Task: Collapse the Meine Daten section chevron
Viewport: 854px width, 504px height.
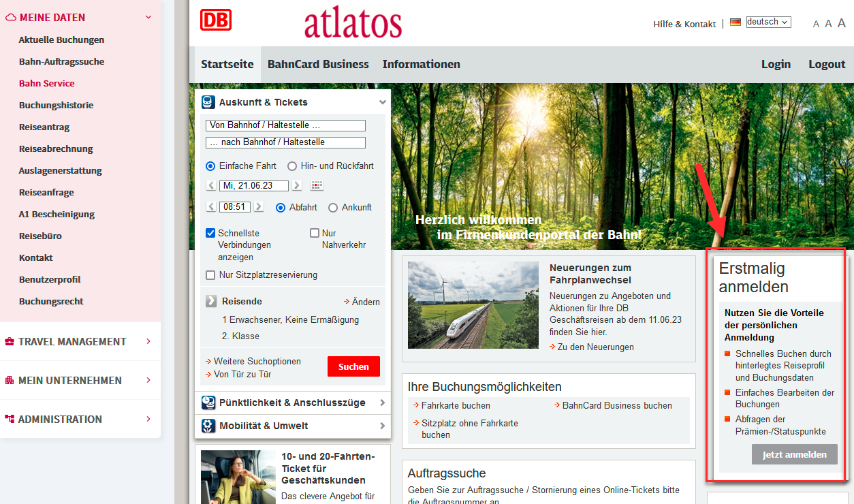Action: 148,17
